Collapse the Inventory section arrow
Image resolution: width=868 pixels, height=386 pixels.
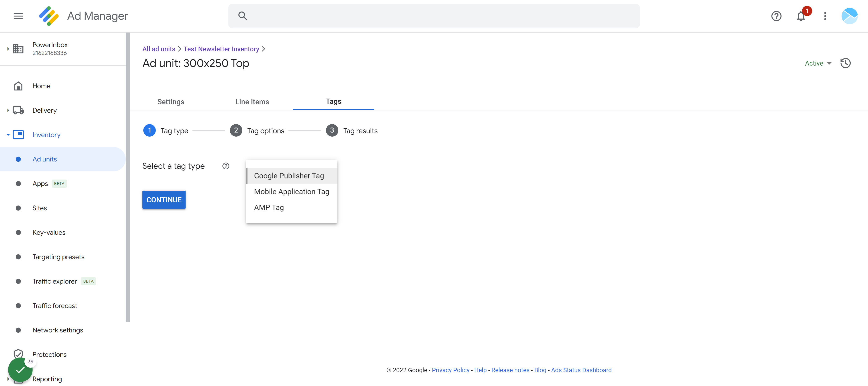click(x=8, y=135)
